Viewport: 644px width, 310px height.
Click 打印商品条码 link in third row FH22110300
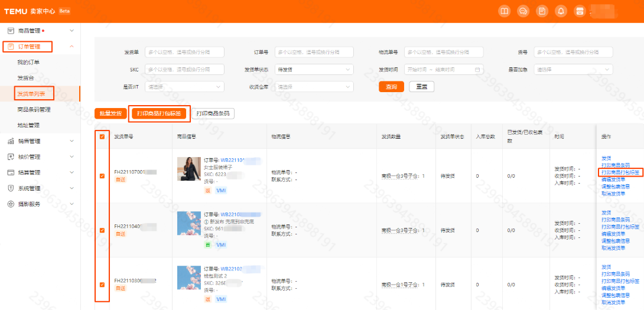[615, 274]
